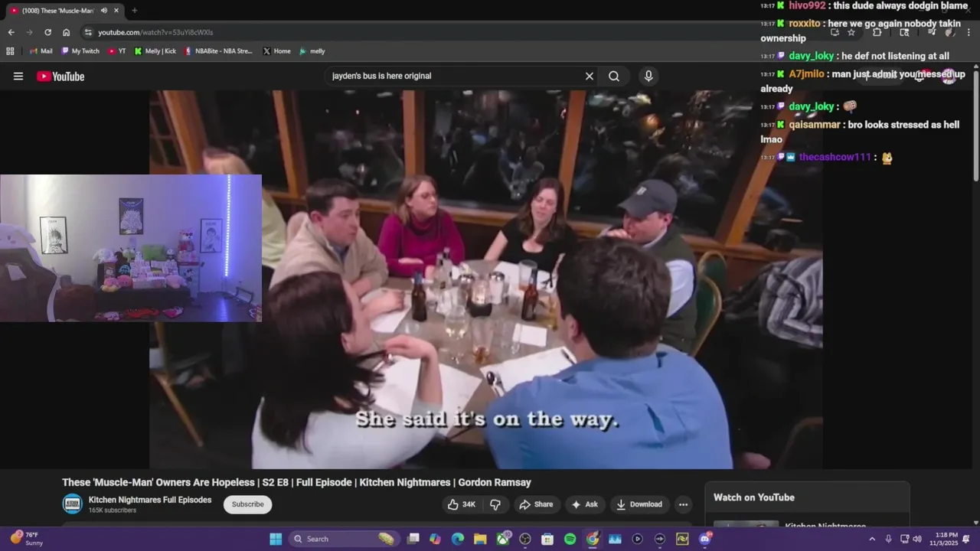Go back in the browser
Screen dimensions: 980x551
(x=11, y=32)
